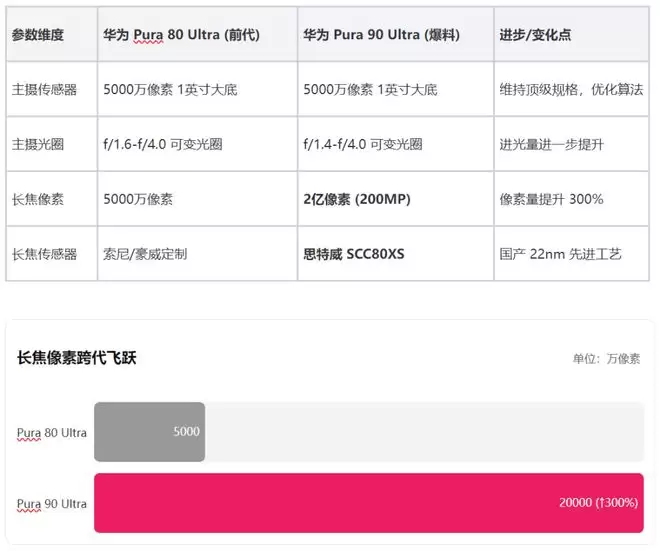This screenshot has width=660, height=551.
Task: Click the 国产 22nm 先进工艺 cell
Action: coord(560,254)
